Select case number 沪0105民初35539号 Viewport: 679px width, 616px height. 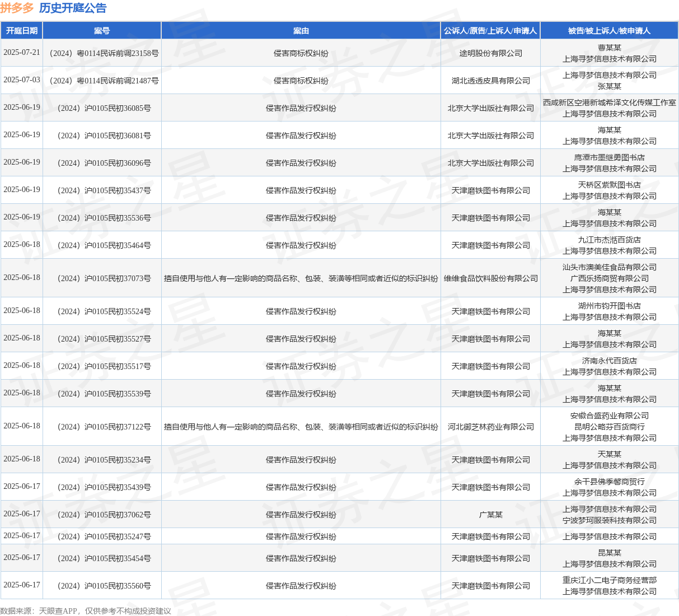coord(102,394)
